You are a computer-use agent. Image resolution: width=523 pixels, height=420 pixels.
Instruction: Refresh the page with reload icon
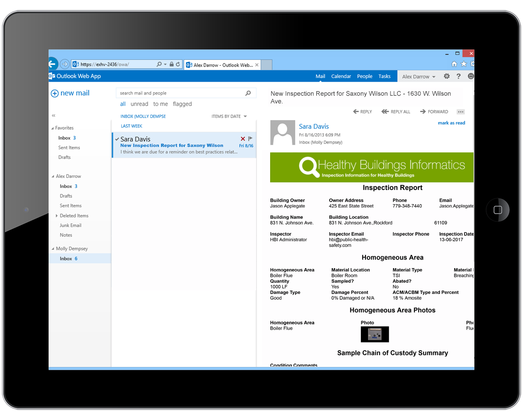(x=178, y=64)
